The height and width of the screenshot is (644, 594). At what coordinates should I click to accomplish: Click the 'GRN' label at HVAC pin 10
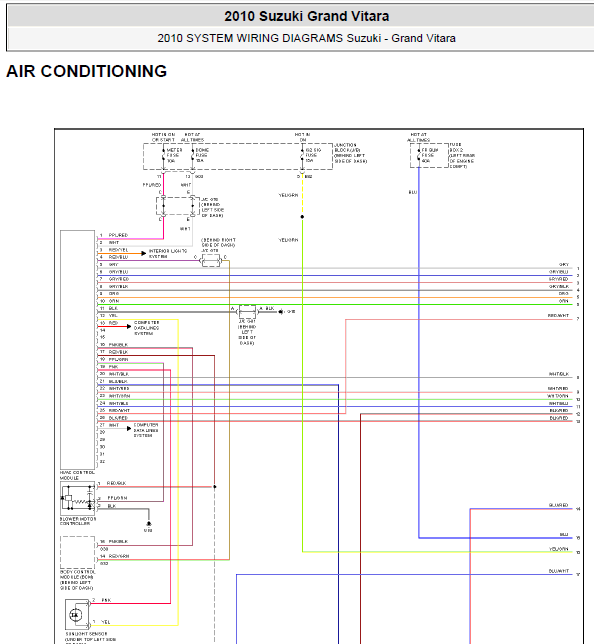pyautogui.click(x=114, y=301)
